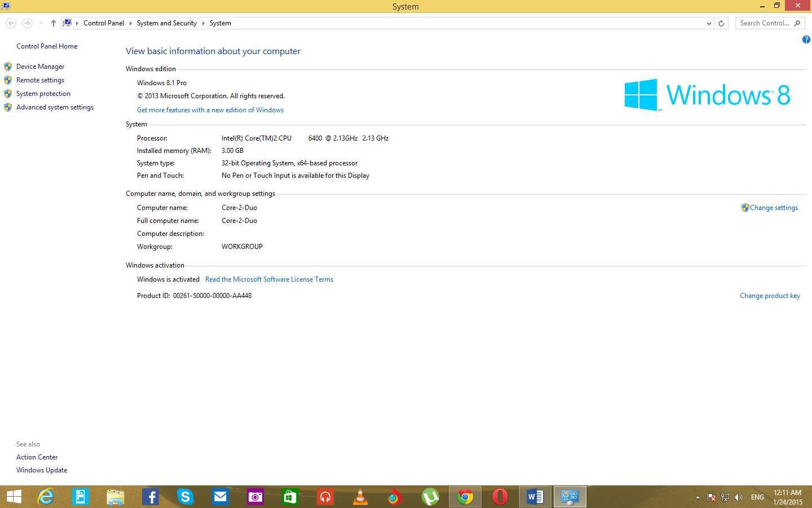812x508 pixels.
Task: Open the Windows Store taskbar icon
Action: 290,497
